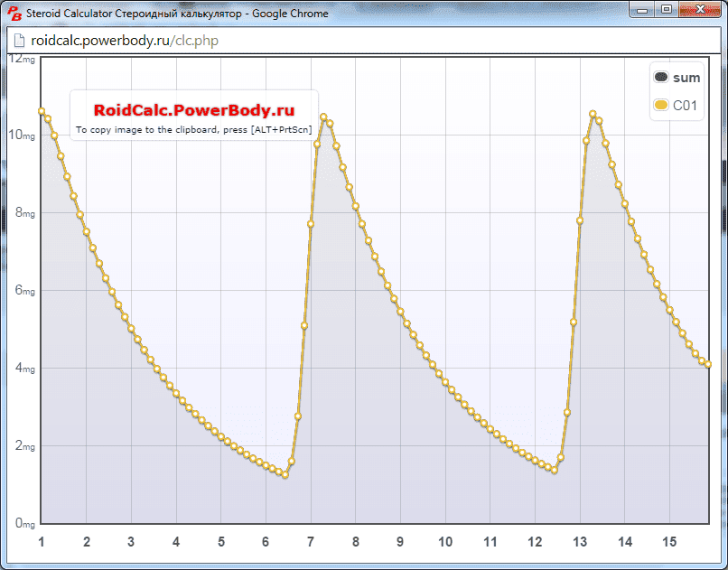Click the dark sum legend marker
Image resolution: width=728 pixels, height=570 pixels.
click(660, 79)
